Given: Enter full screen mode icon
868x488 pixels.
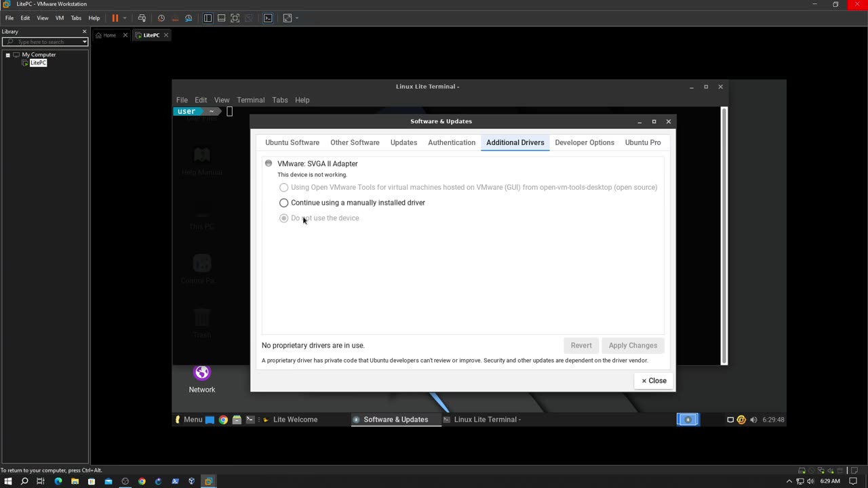Looking at the screenshot, I should point(235,18).
